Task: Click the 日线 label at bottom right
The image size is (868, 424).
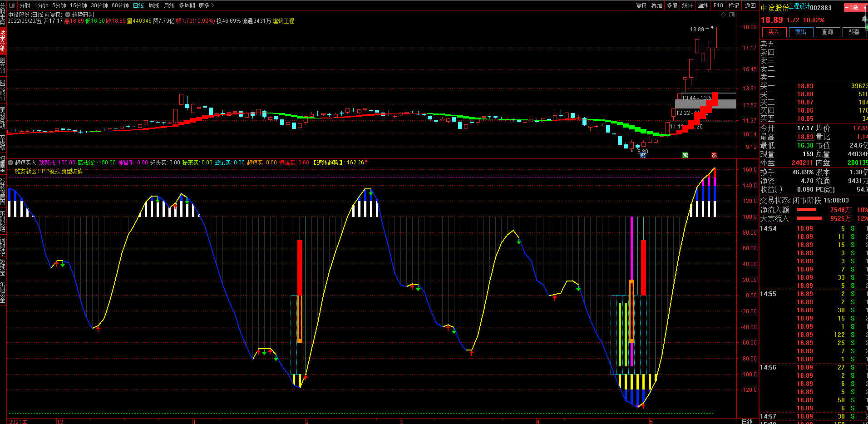Action: point(747,421)
